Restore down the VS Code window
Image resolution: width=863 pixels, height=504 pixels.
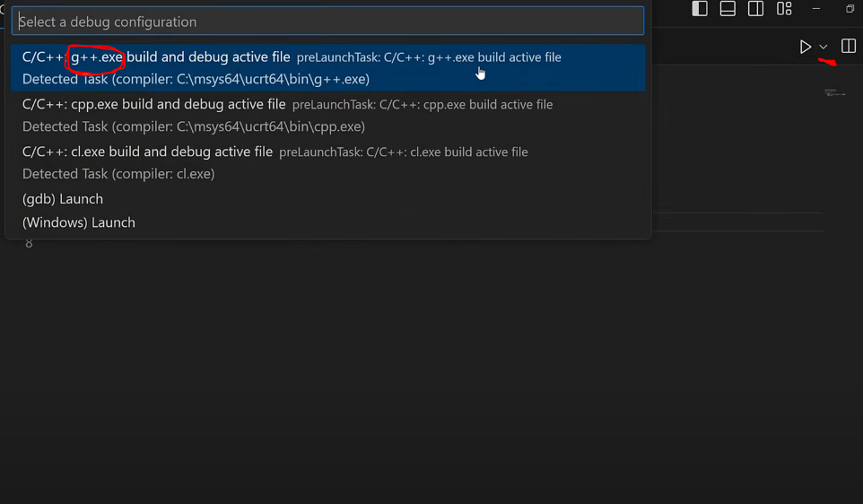point(850,9)
